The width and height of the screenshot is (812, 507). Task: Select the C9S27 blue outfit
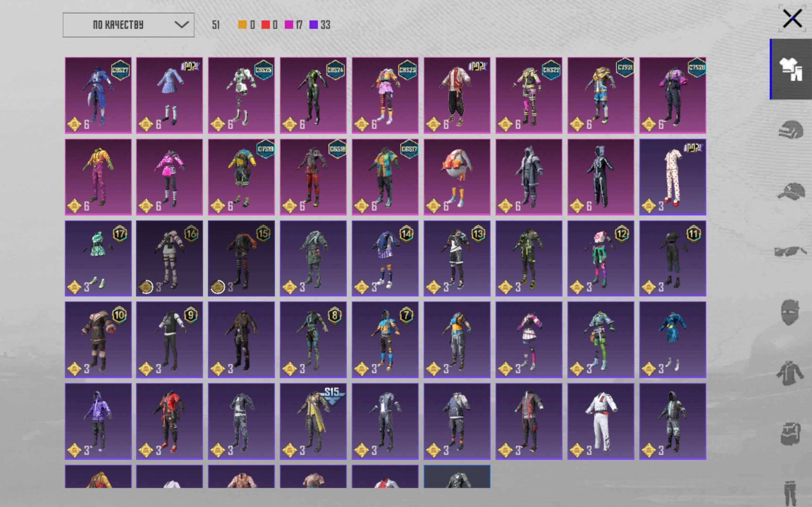98,95
